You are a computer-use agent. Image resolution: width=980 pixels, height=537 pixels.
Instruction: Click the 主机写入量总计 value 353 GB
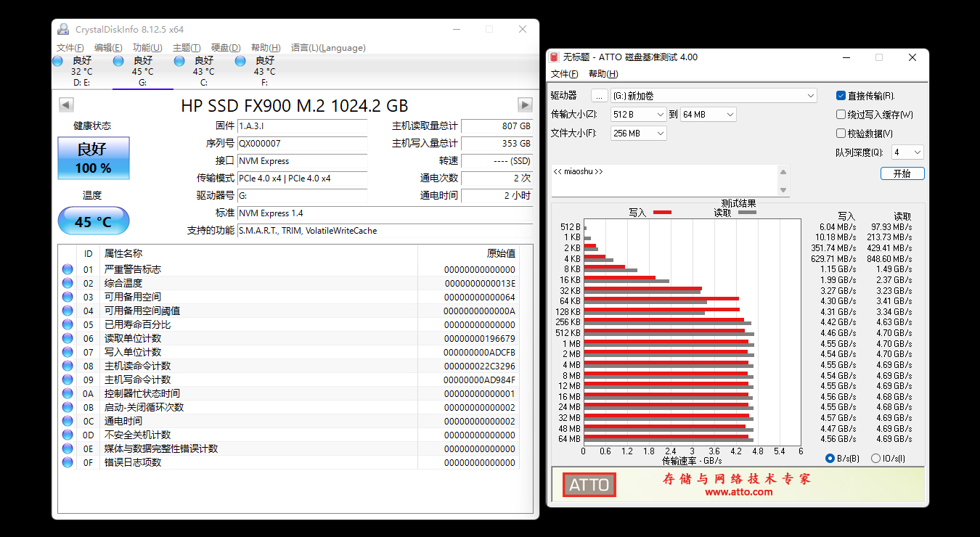pos(497,144)
